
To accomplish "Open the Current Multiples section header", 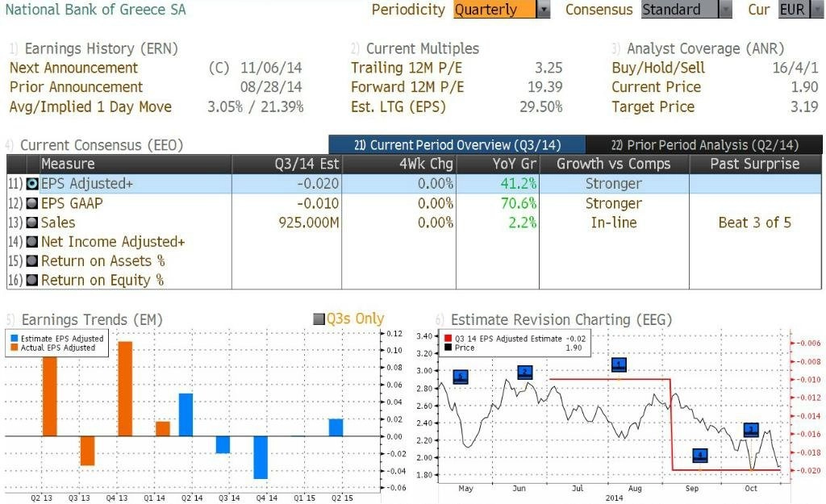I will tap(423, 48).
